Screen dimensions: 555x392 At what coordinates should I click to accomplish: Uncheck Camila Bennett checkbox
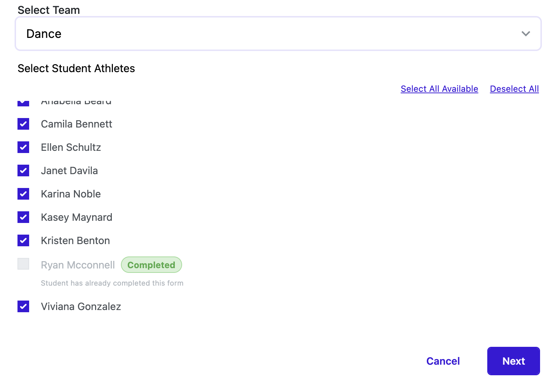point(23,124)
